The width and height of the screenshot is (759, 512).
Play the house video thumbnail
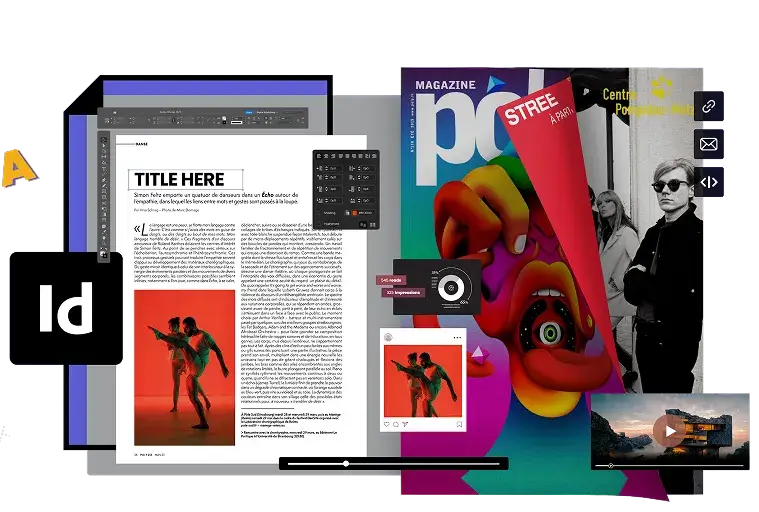[x=669, y=431]
